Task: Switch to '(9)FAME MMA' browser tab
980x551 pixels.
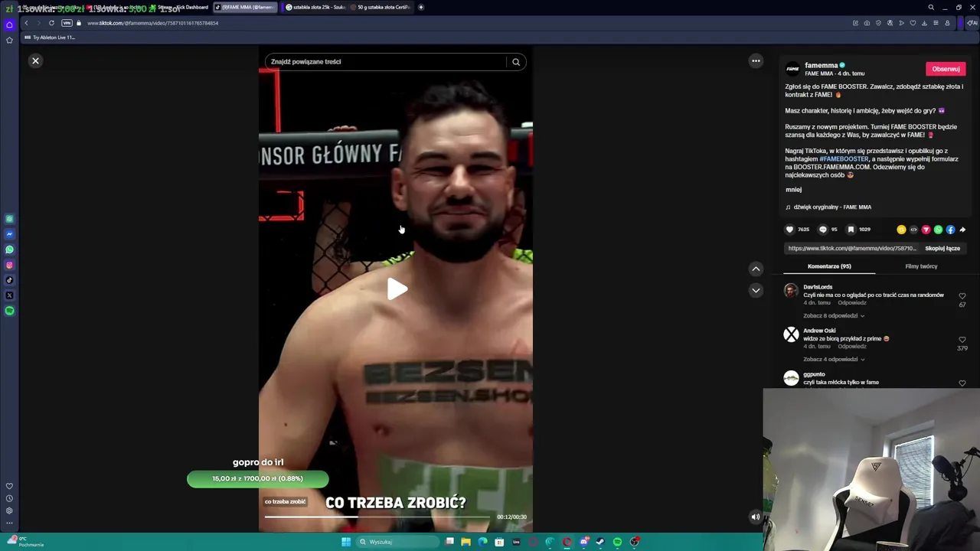Action: (x=243, y=8)
